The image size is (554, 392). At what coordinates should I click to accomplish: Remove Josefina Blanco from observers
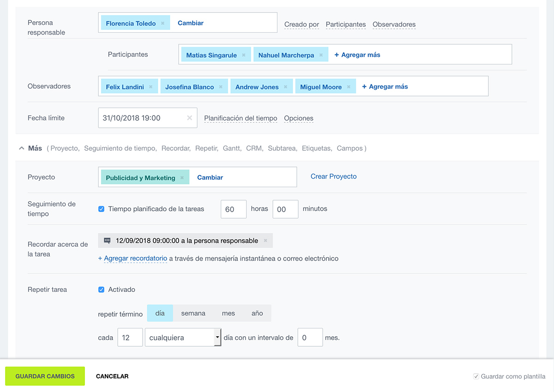point(221,87)
